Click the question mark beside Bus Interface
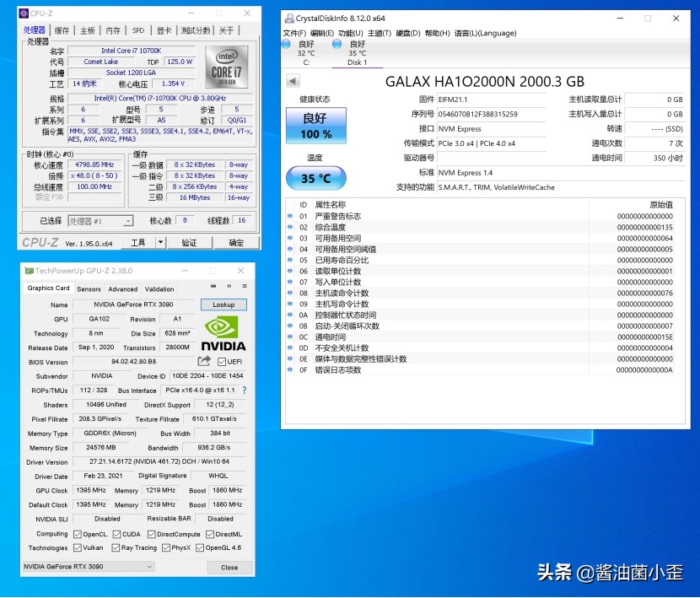The width and height of the screenshot is (700, 598). (x=245, y=390)
